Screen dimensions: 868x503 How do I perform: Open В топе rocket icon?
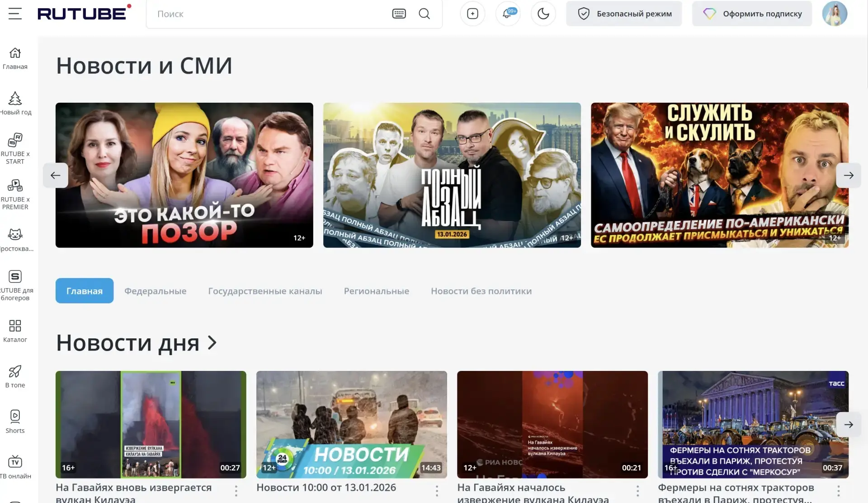[15, 376]
